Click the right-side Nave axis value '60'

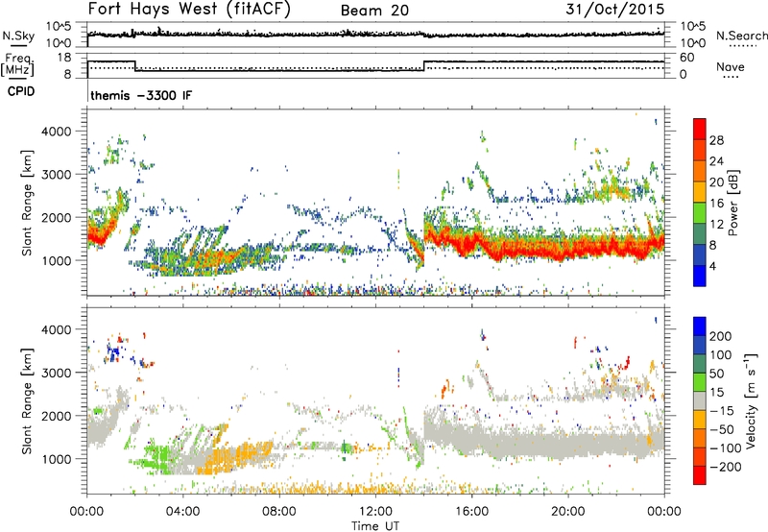pos(686,58)
